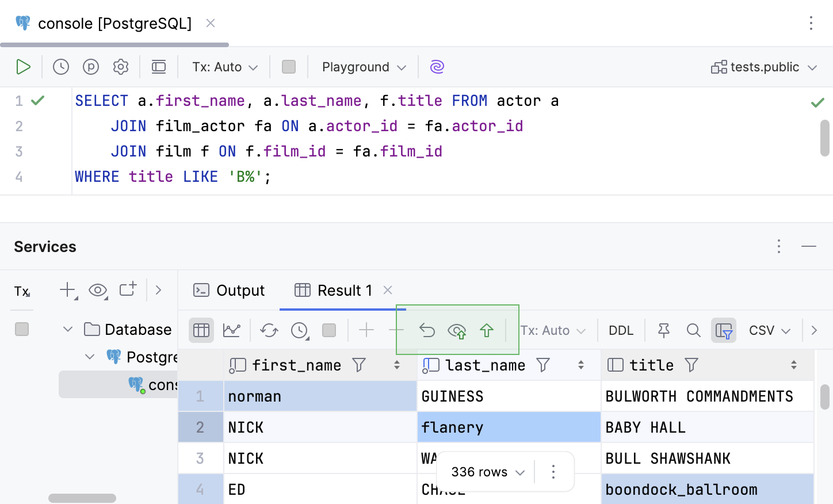
Task: Expand the Playground mode dropdown
Action: 364,67
